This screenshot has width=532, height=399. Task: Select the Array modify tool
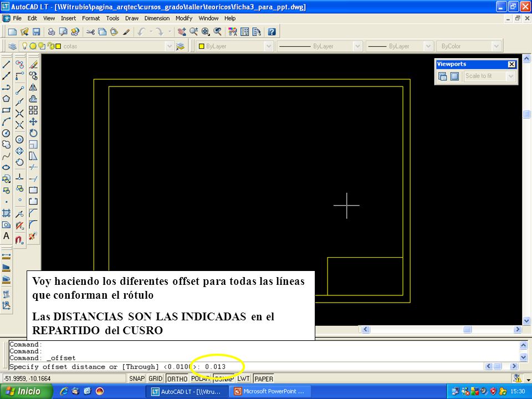click(x=33, y=110)
